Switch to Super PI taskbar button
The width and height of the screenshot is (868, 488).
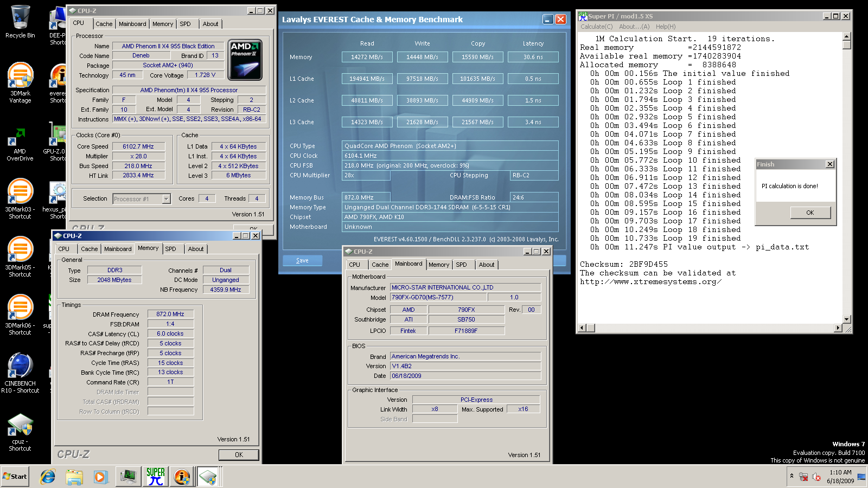click(x=155, y=477)
